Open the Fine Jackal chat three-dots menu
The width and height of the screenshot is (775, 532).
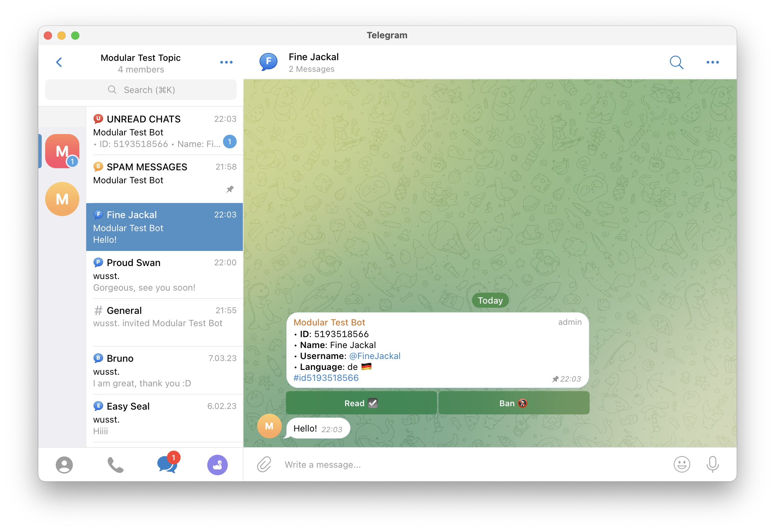712,62
